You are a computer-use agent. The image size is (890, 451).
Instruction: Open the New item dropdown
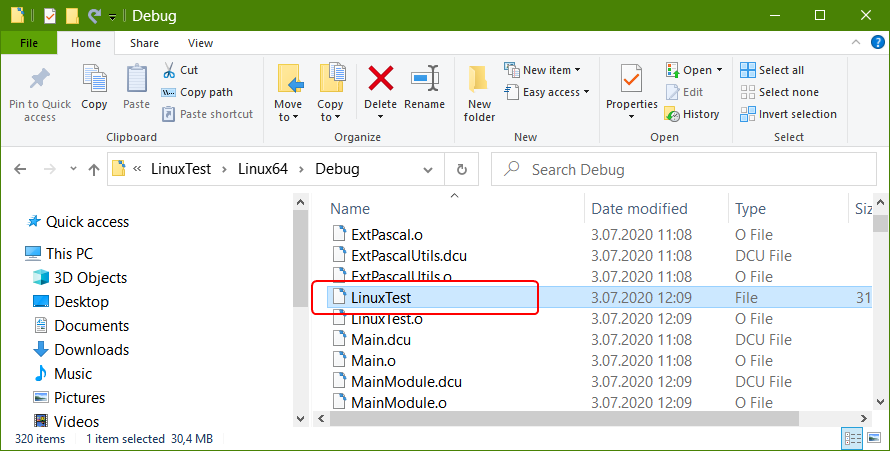(x=543, y=70)
